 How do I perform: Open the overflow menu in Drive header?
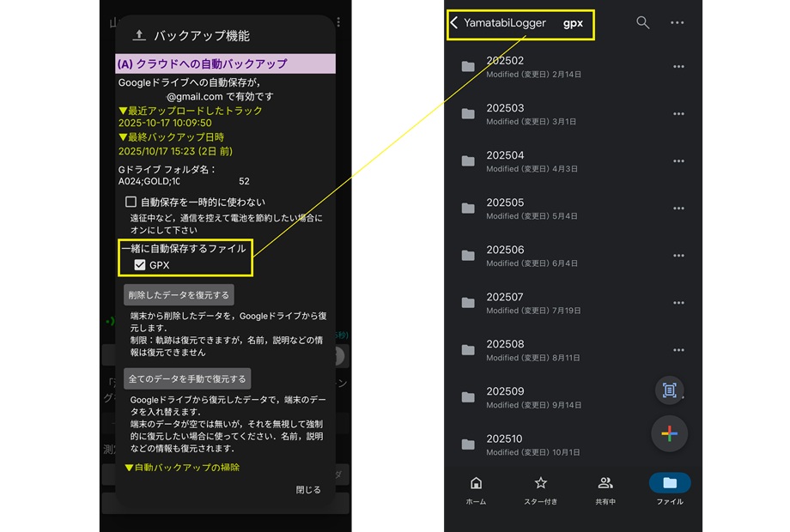coord(678,23)
